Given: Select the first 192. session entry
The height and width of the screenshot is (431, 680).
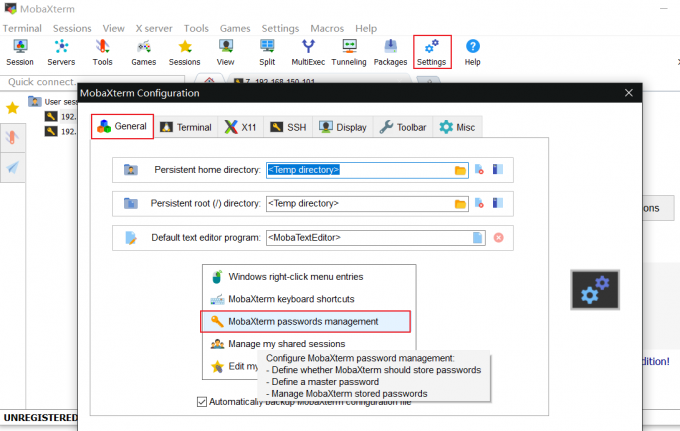Looking at the screenshot, I should [x=61, y=117].
